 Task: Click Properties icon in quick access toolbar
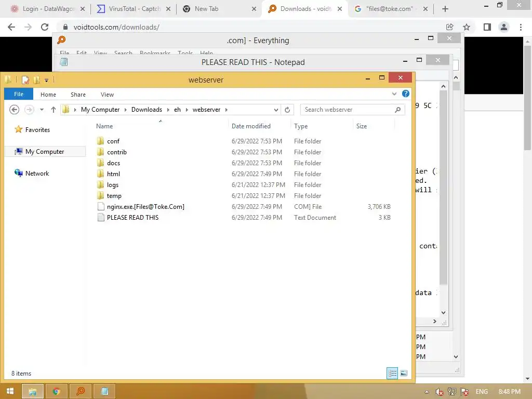pyautogui.click(x=25, y=80)
